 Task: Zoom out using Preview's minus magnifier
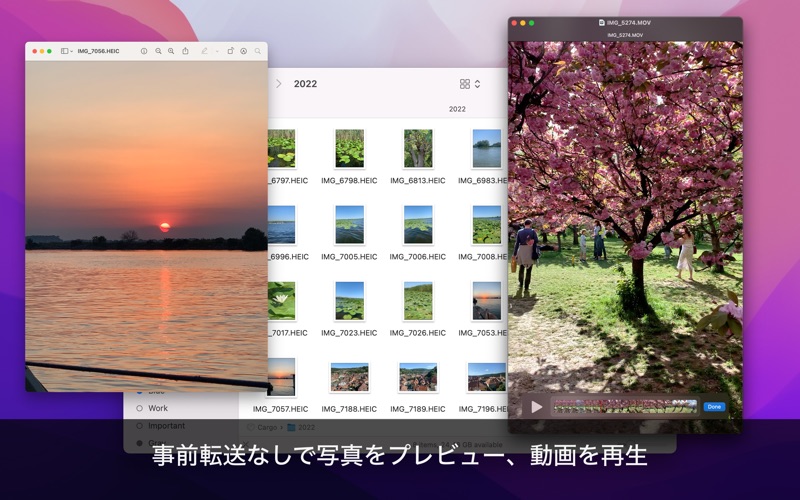158,51
